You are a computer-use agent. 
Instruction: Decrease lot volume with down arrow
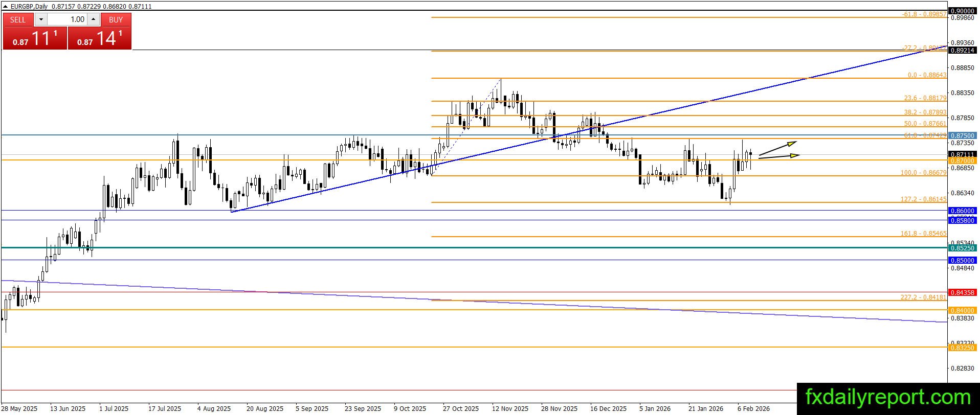click(x=41, y=19)
